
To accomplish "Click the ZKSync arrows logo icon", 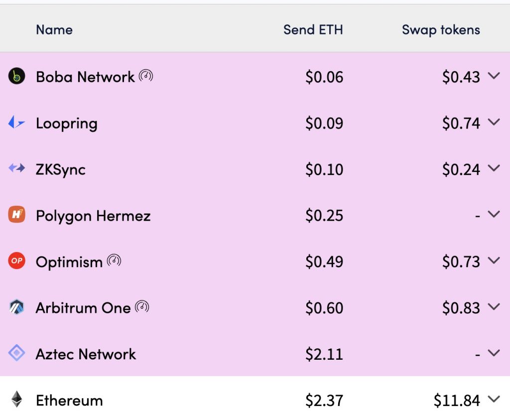I will pyautogui.click(x=16, y=168).
